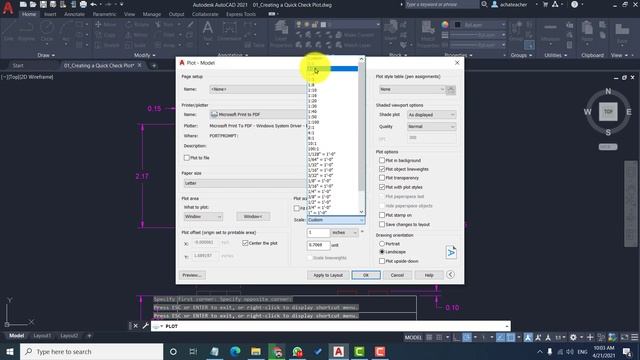
Task: Toggle Plot object lineweights checkbox
Action: (x=382, y=169)
